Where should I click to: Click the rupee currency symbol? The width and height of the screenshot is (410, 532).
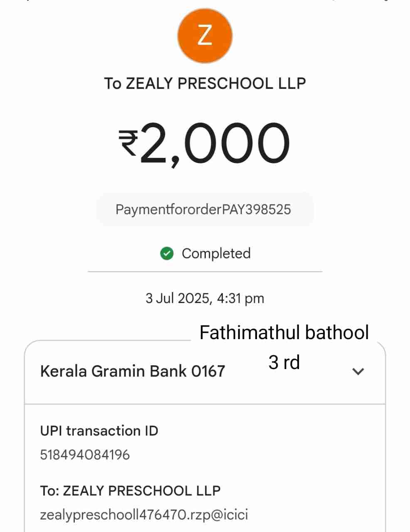click(x=128, y=143)
